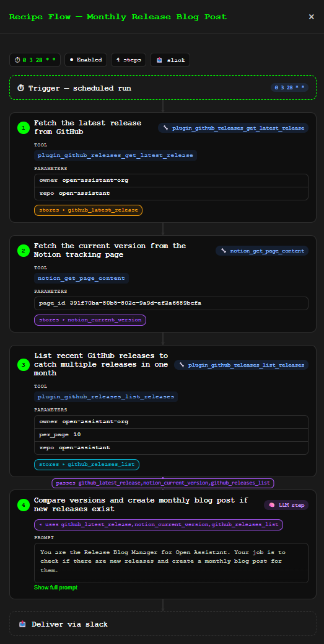Click the page_id parameter field

171,303
